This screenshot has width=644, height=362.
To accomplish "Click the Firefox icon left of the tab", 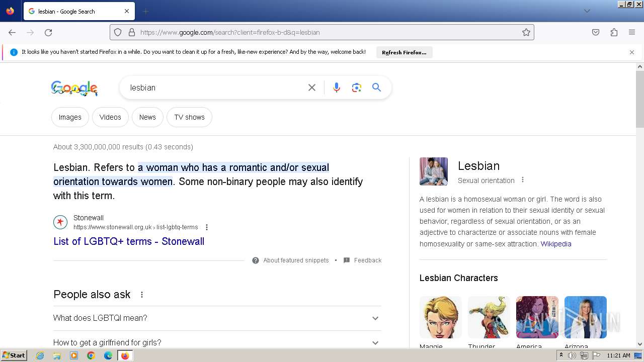I will point(10,11).
